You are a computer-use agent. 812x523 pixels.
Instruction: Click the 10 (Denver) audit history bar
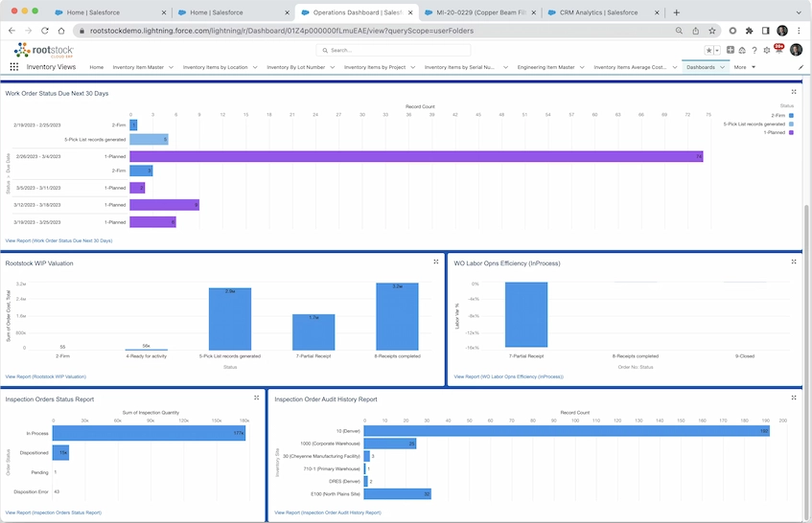pos(567,431)
